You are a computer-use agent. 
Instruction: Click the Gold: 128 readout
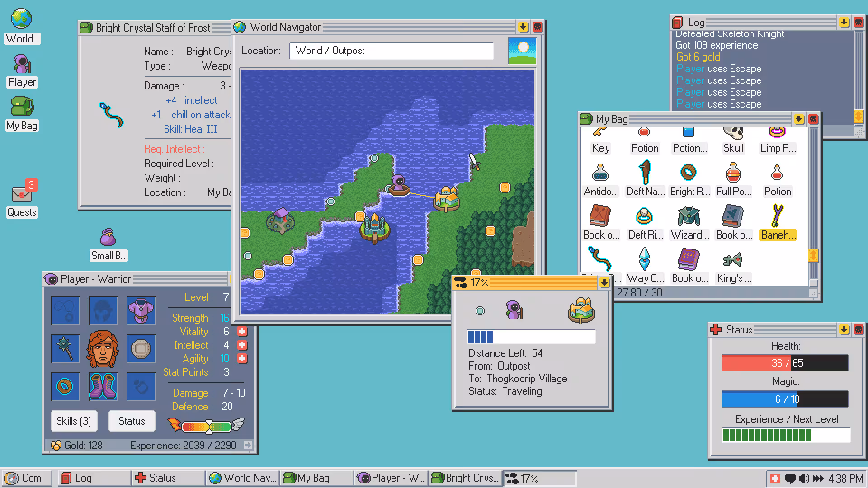(77, 446)
